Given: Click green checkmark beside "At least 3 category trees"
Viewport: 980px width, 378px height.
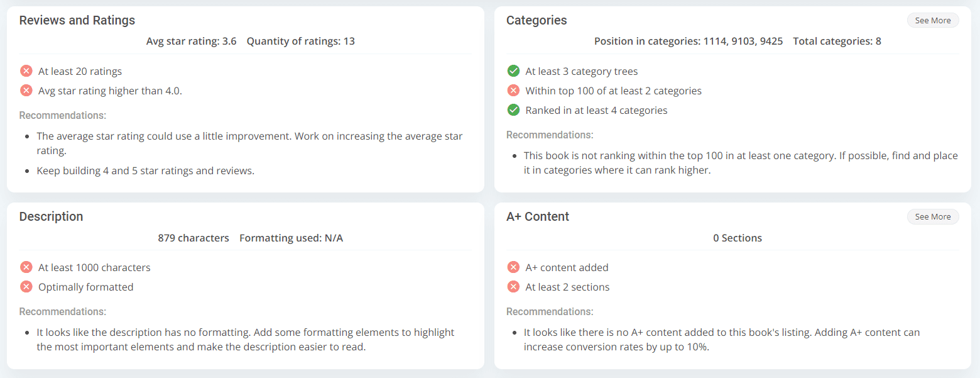Looking at the screenshot, I should point(513,71).
